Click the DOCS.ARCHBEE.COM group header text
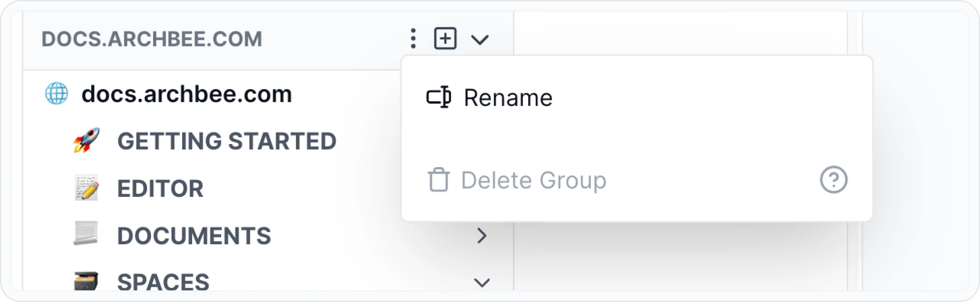 [x=152, y=39]
